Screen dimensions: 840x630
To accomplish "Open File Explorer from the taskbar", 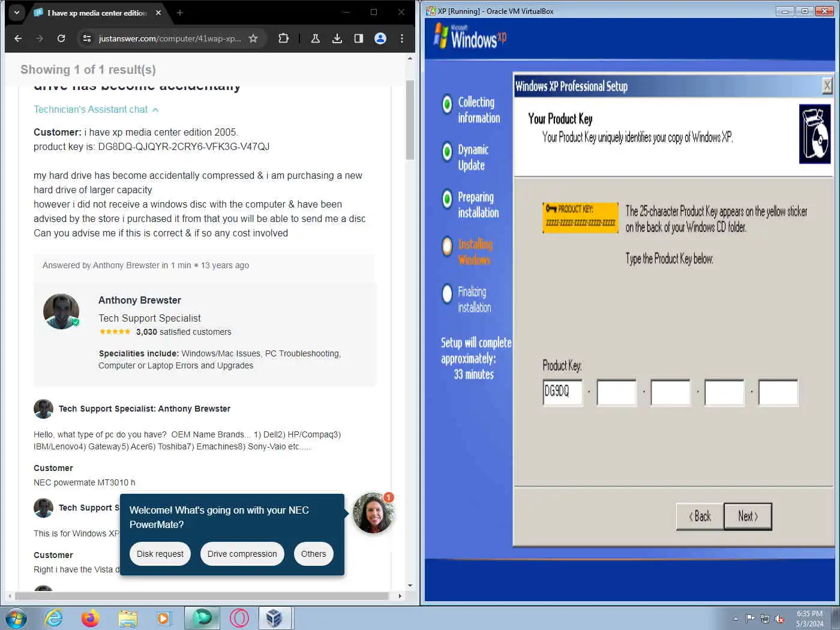I will [x=128, y=618].
